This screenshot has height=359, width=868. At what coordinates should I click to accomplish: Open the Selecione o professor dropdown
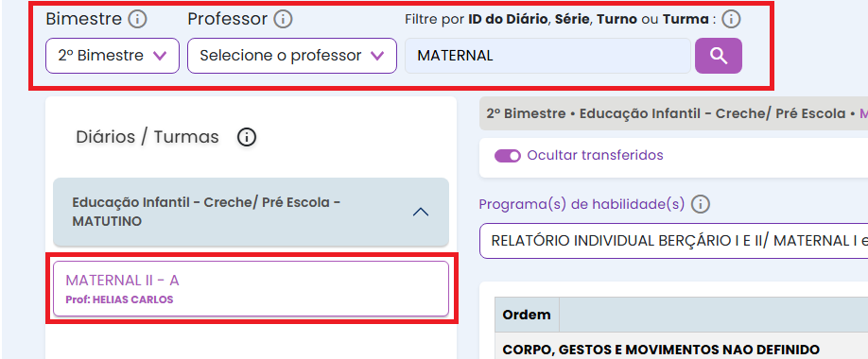[292, 56]
